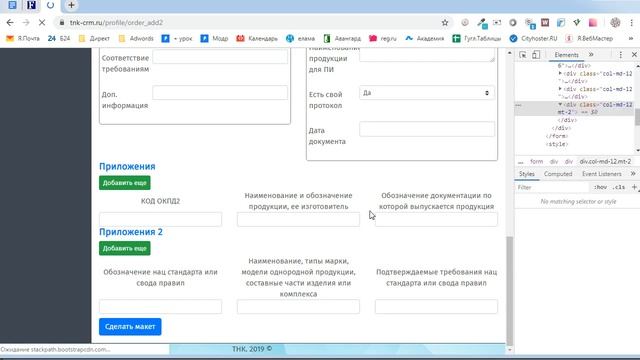Open Академия bookmark
The height and width of the screenshot is (360, 640).
point(424,38)
